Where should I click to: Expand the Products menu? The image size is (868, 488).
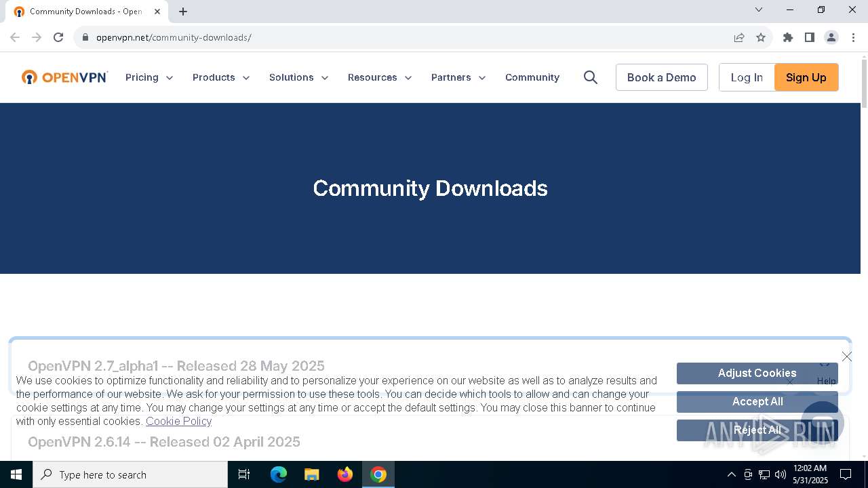coord(221,77)
